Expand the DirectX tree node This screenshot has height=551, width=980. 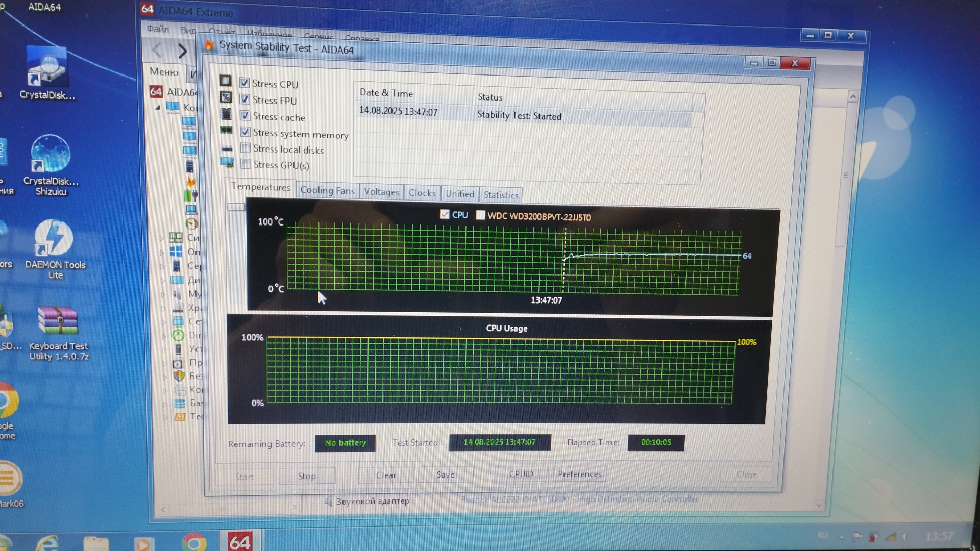tap(164, 336)
